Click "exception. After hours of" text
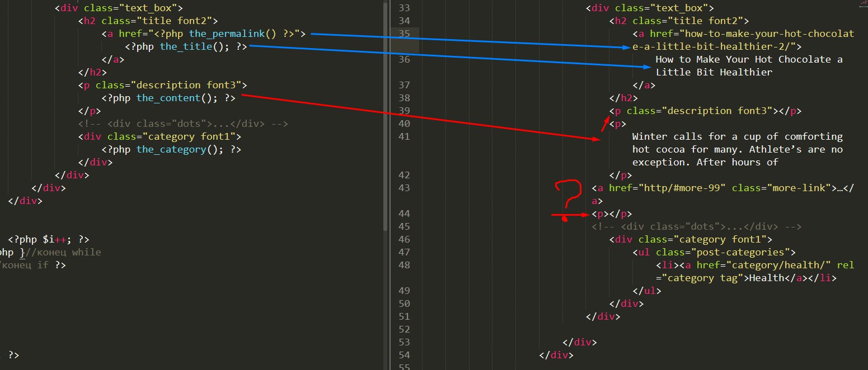Image resolution: width=868 pixels, height=370 pixels. coord(706,162)
